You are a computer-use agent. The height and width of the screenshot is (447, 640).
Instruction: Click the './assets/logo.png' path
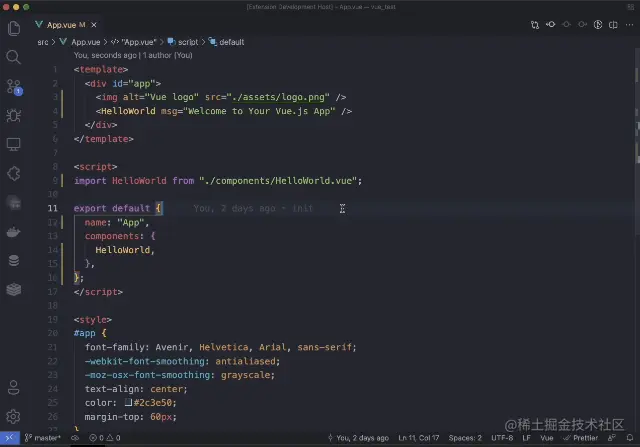(278, 97)
